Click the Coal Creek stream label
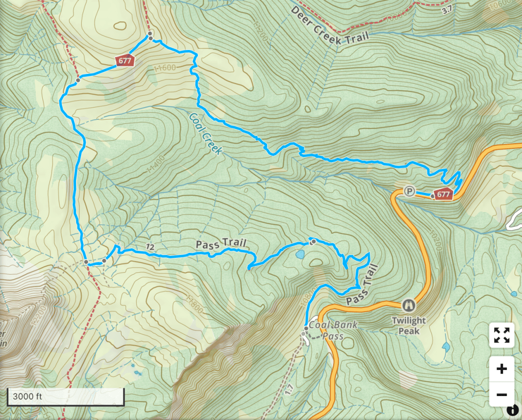 coord(206,134)
